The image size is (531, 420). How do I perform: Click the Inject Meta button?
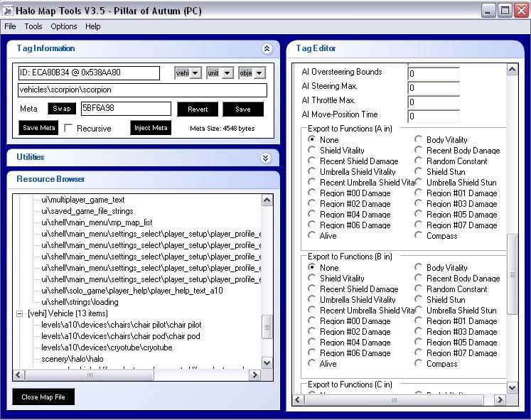coord(151,128)
